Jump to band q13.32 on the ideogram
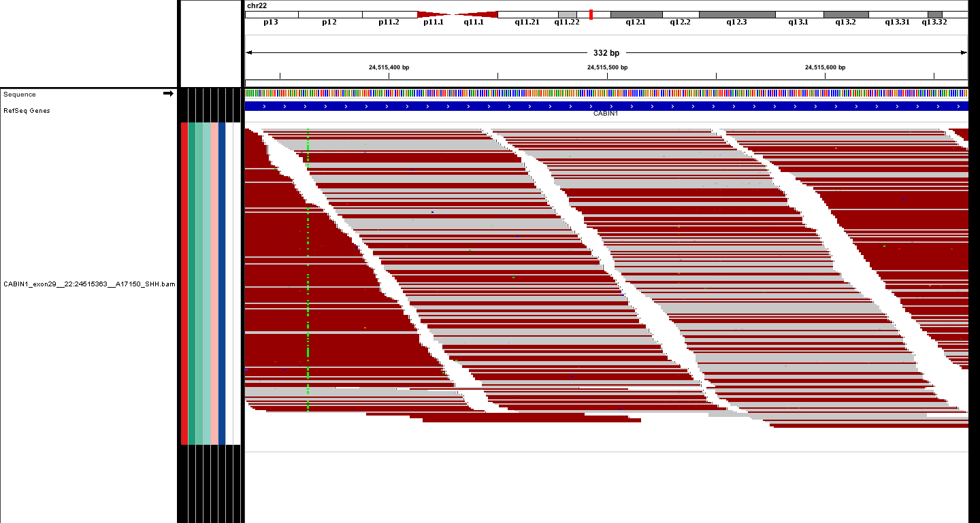The width and height of the screenshot is (980, 523). (935, 14)
